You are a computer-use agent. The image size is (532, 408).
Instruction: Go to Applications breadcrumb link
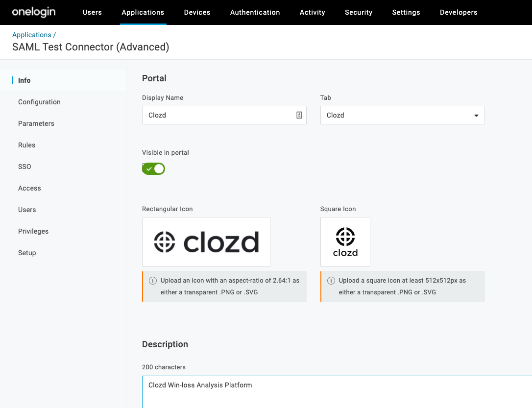(x=32, y=35)
